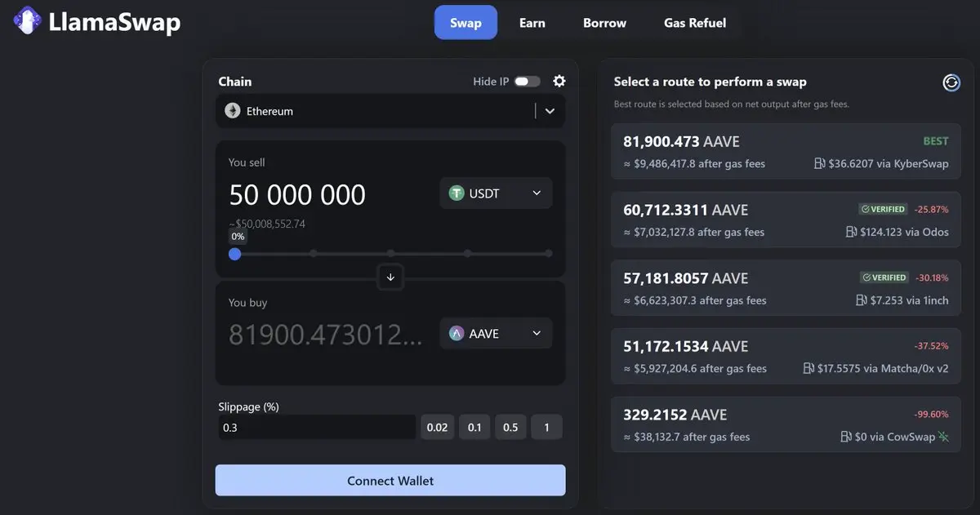This screenshot has height=515, width=980.
Task: Click the Select a route heading
Action: (x=710, y=82)
